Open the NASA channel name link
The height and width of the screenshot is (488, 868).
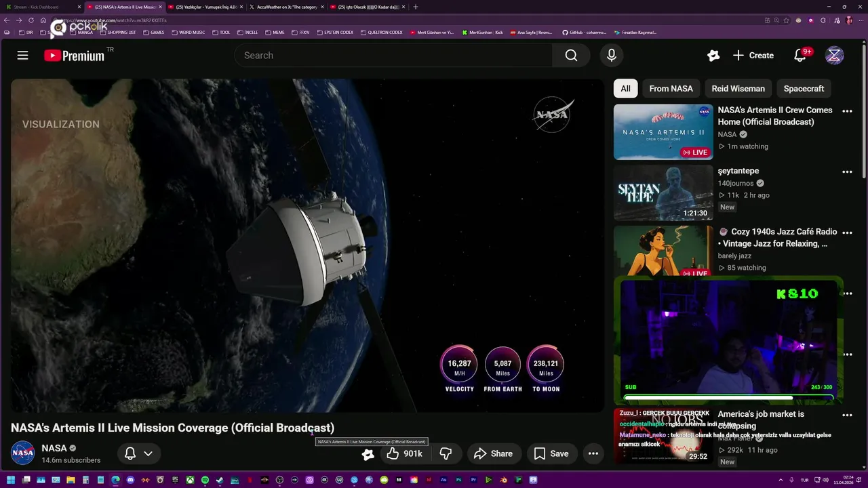(x=54, y=448)
